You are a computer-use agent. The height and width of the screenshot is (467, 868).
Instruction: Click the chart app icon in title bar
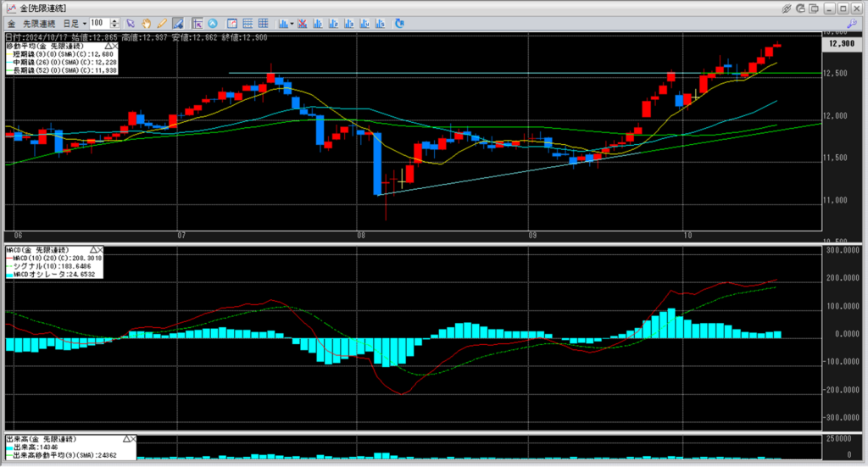click(x=11, y=8)
